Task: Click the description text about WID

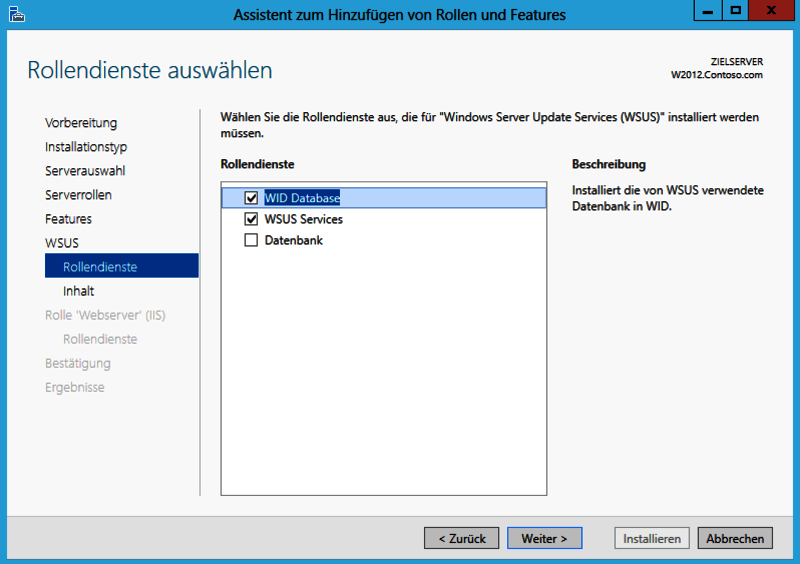Action: pyautogui.click(x=668, y=198)
